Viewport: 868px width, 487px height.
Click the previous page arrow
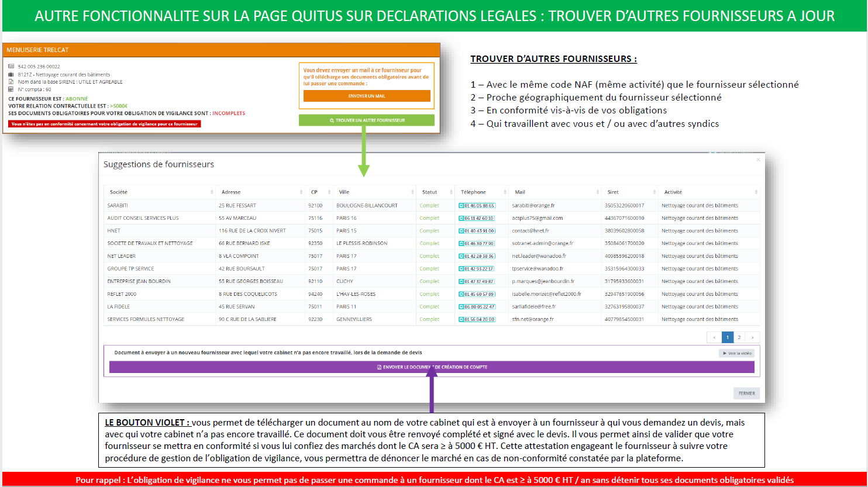(714, 337)
